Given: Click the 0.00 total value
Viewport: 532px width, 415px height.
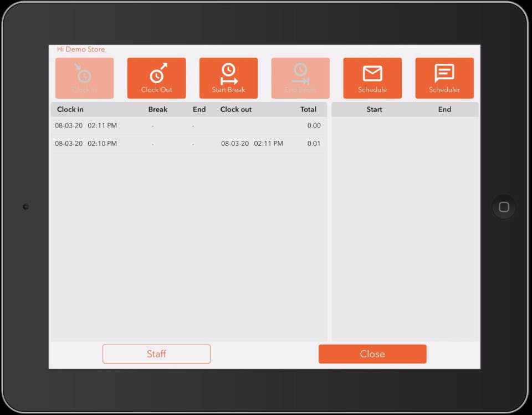Looking at the screenshot, I should [x=314, y=125].
